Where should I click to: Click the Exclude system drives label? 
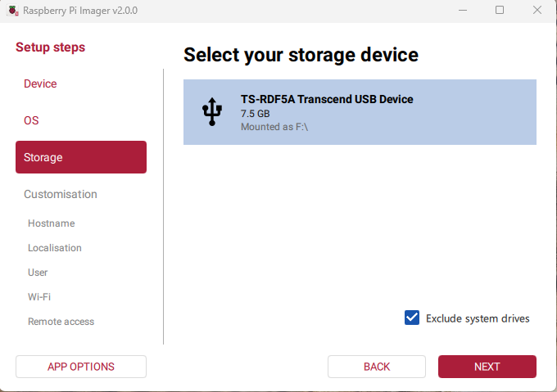coord(478,318)
